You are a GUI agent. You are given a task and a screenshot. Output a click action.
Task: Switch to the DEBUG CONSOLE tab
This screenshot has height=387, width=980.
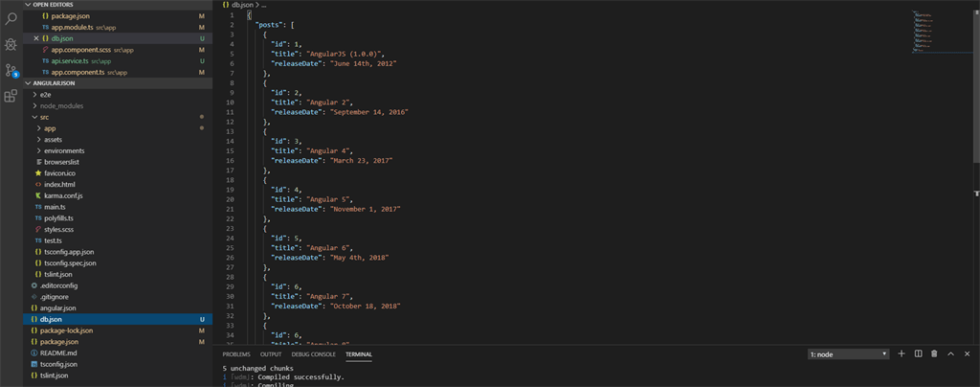click(313, 354)
